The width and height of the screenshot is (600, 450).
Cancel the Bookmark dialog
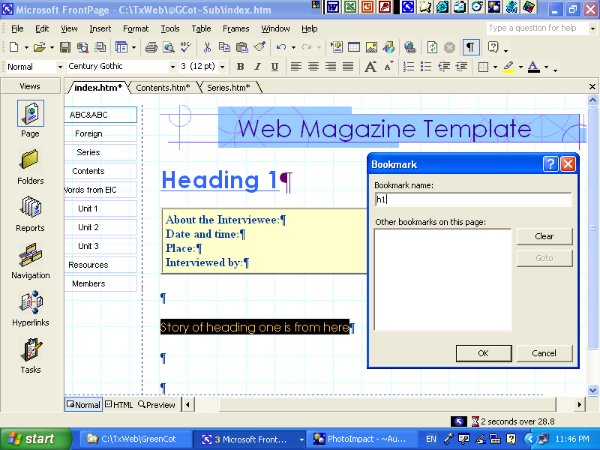[x=544, y=353]
